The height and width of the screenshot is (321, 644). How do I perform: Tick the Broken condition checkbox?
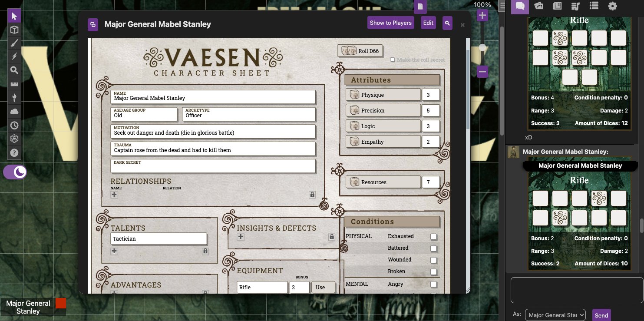click(433, 272)
